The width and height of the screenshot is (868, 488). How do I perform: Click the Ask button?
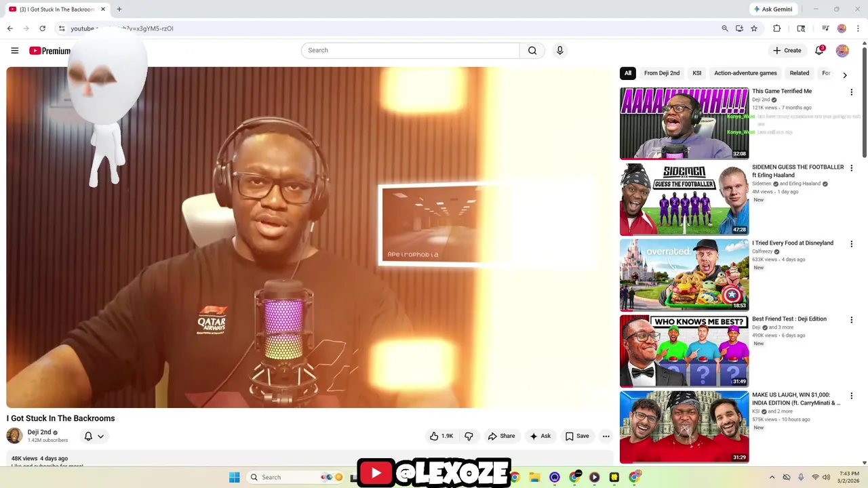tap(540, 436)
